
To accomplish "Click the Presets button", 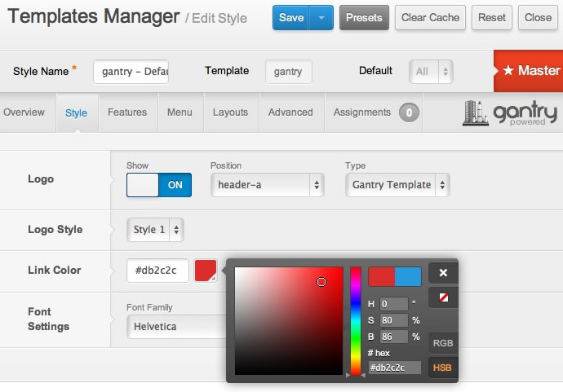I will click(364, 17).
